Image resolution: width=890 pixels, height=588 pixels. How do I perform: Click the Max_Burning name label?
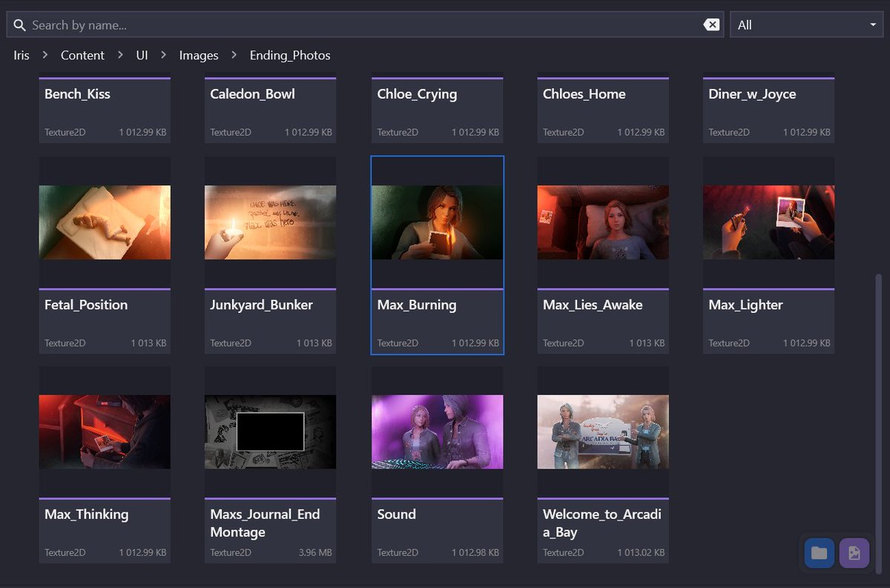tap(417, 305)
